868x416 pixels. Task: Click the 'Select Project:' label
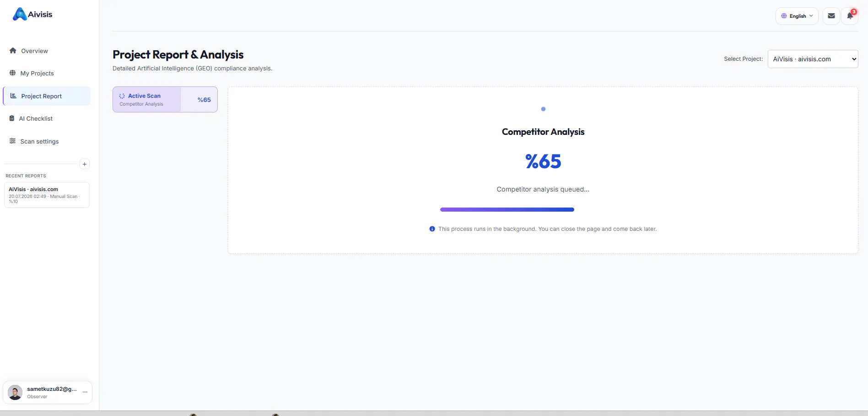[744, 59]
